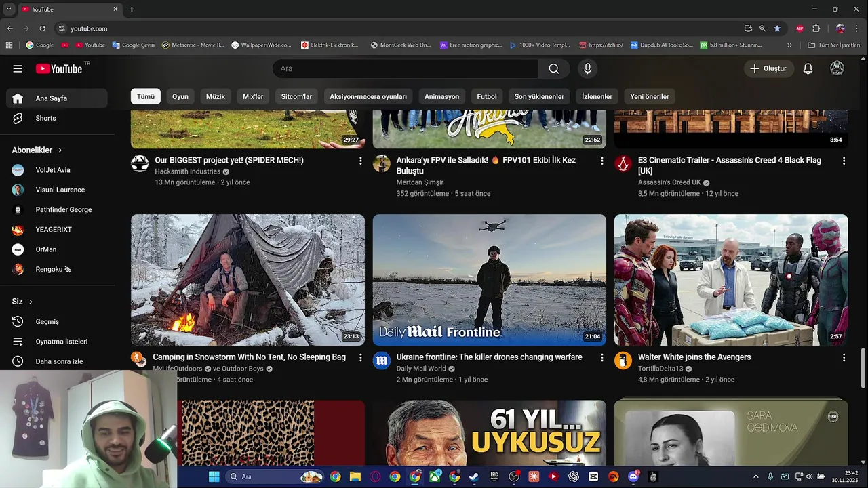This screenshot has height=488, width=868.
Task: Click the YouTube logo
Action: (59, 68)
